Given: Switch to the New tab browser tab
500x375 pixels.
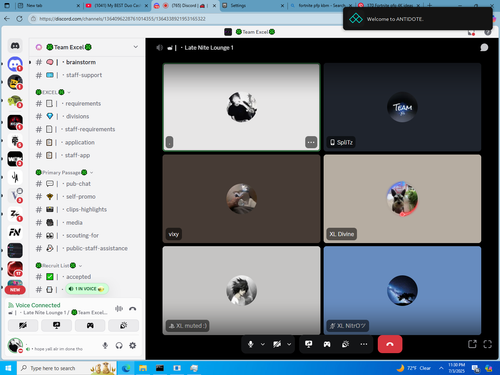Looking at the screenshot, I should 49,6.
